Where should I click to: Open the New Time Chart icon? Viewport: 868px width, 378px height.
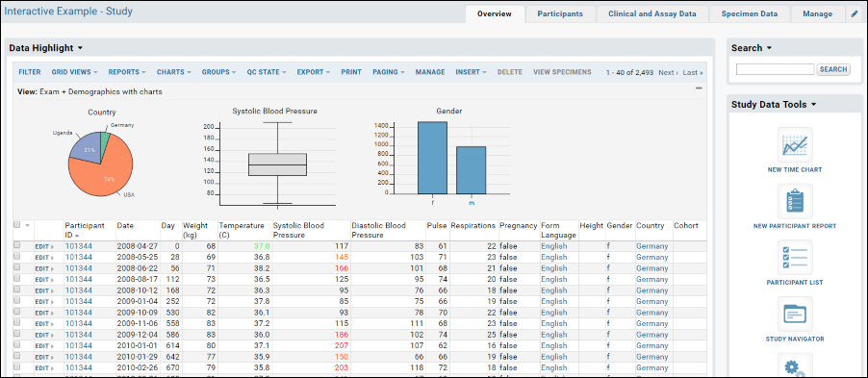coord(795,144)
